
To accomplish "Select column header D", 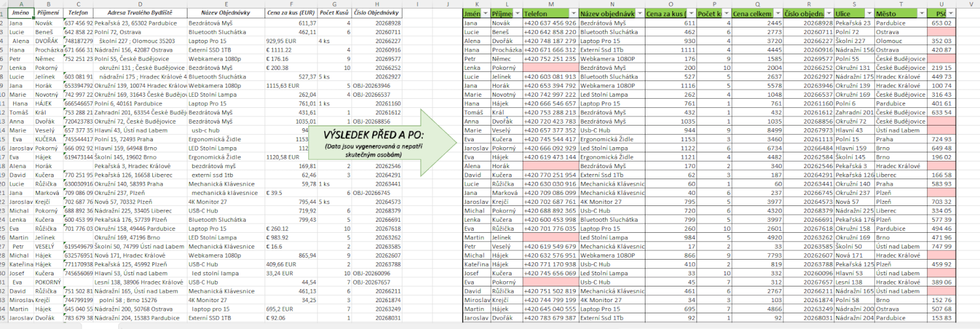I will (x=140, y=4).
